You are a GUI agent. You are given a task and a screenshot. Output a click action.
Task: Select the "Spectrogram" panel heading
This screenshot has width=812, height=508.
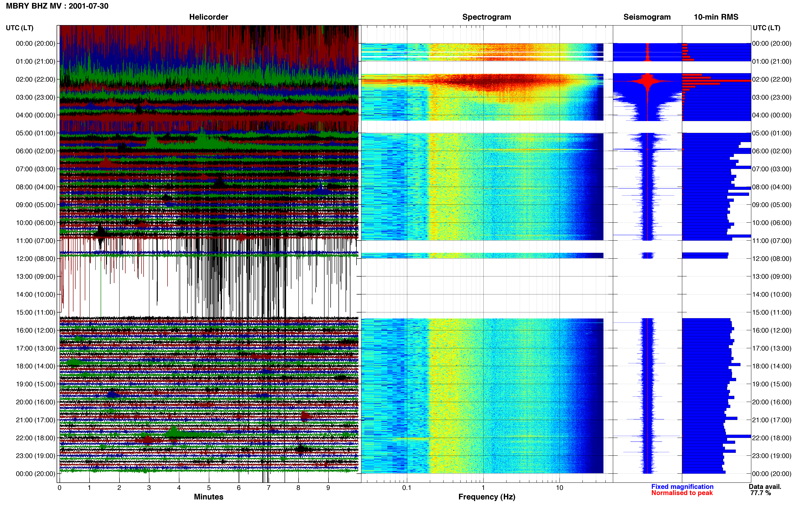(487, 17)
